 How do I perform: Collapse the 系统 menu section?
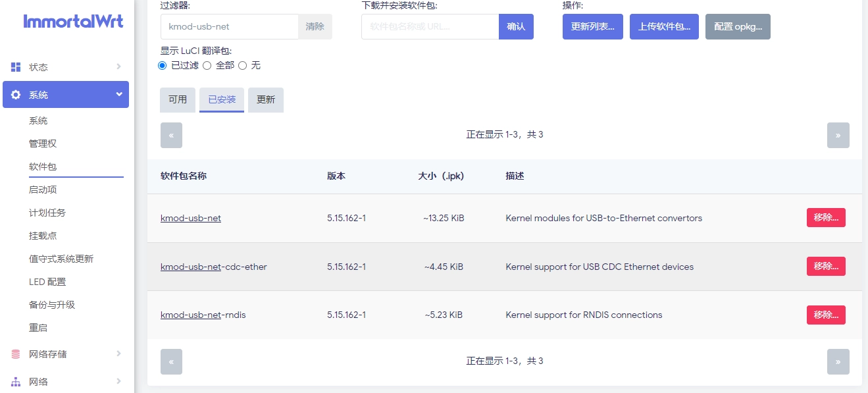[x=119, y=94]
